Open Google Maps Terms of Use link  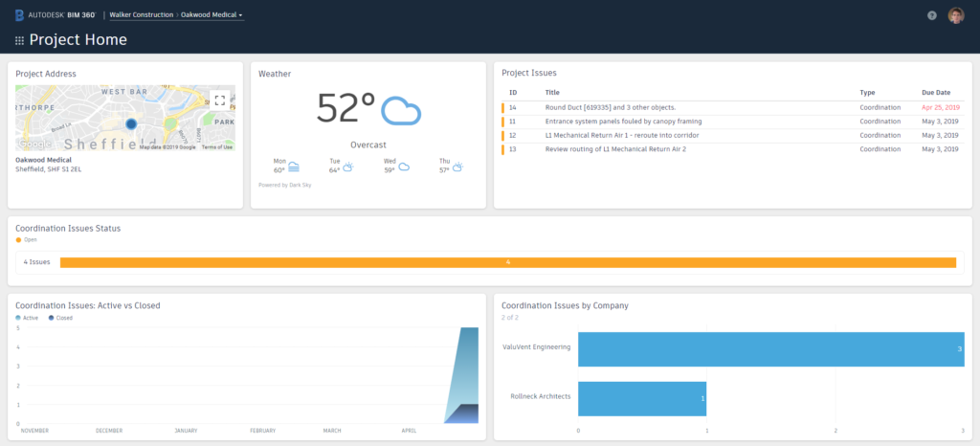coord(217,147)
